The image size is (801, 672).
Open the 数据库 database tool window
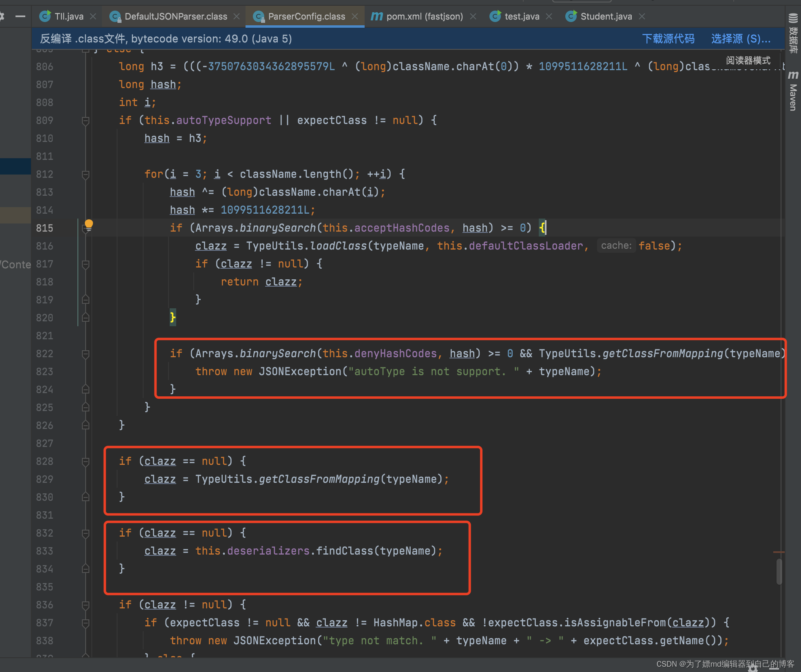point(793,33)
